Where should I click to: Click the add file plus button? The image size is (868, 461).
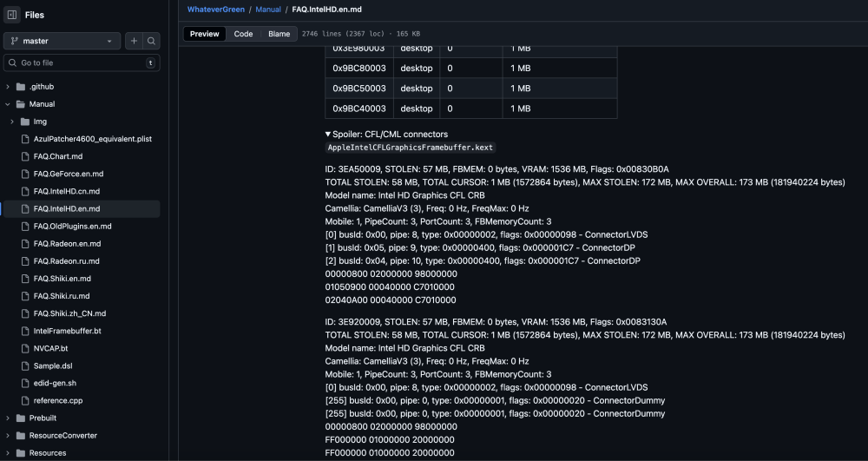click(x=134, y=41)
